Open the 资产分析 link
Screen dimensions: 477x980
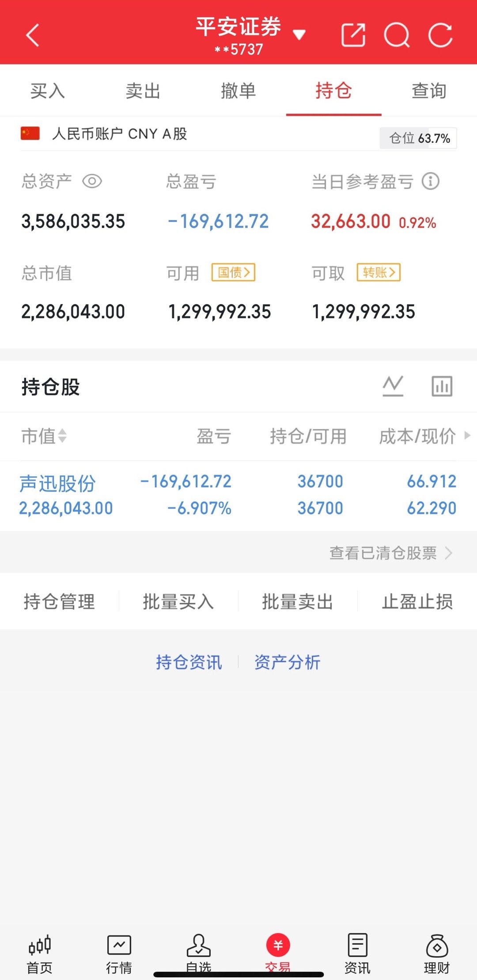click(287, 662)
